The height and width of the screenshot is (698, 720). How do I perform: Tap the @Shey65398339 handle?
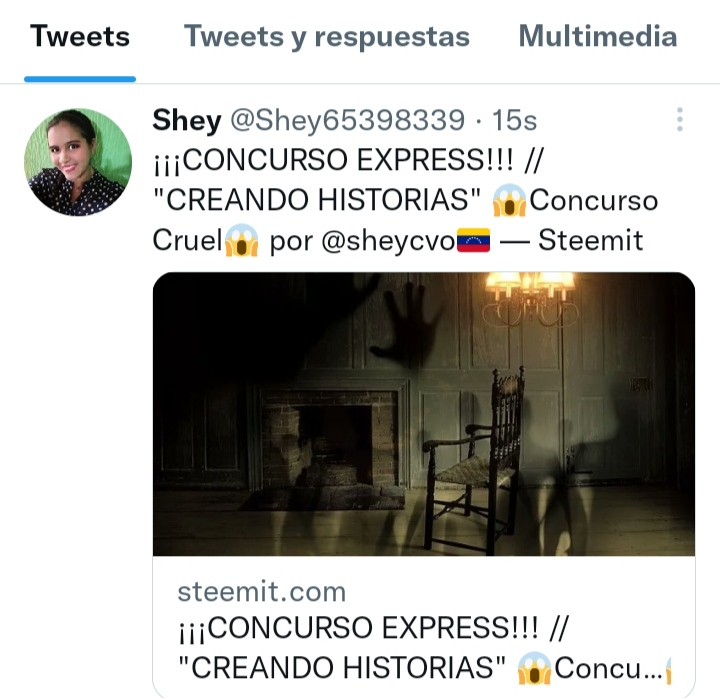pyautogui.click(x=347, y=120)
